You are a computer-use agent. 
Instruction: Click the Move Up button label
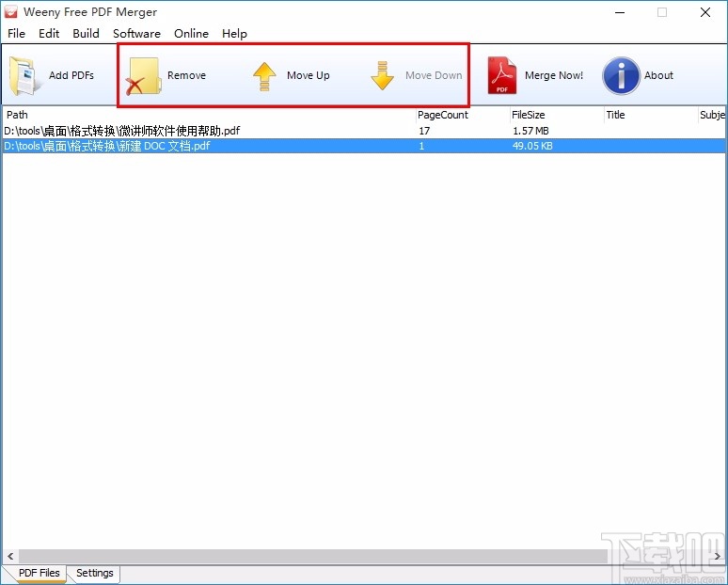pyautogui.click(x=309, y=75)
